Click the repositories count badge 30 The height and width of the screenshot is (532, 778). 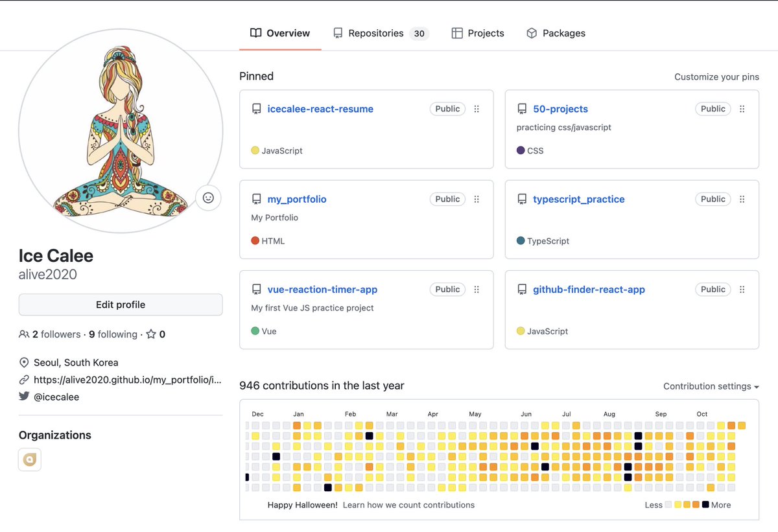pyautogui.click(x=419, y=34)
